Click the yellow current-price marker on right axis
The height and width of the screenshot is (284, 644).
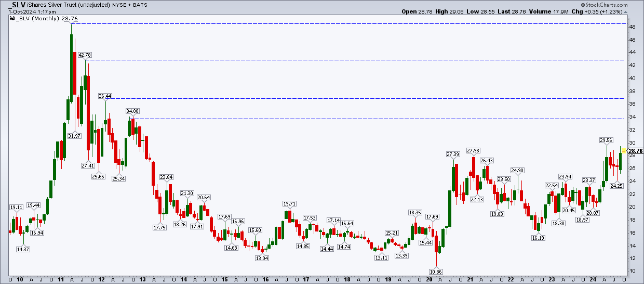click(x=624, y=150)
